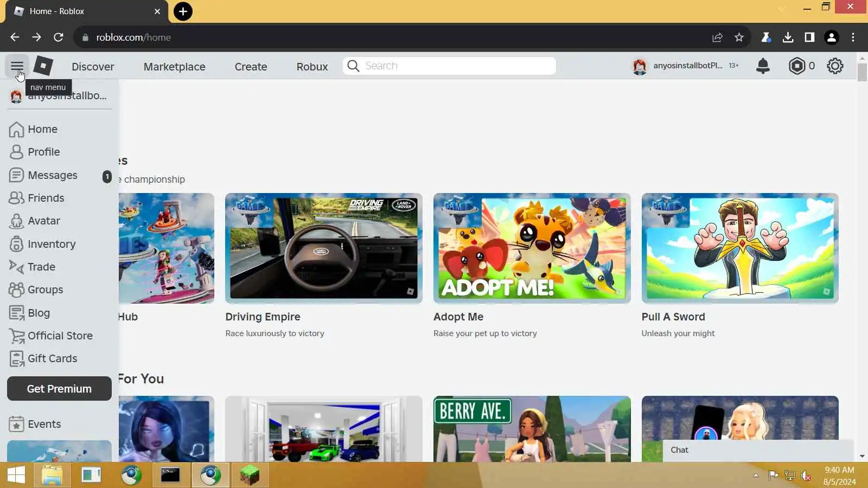Open the Friends sidebar icon
The height and width of the screenshot is (488, 868).
pyautogui.click(x=16, y=198)
